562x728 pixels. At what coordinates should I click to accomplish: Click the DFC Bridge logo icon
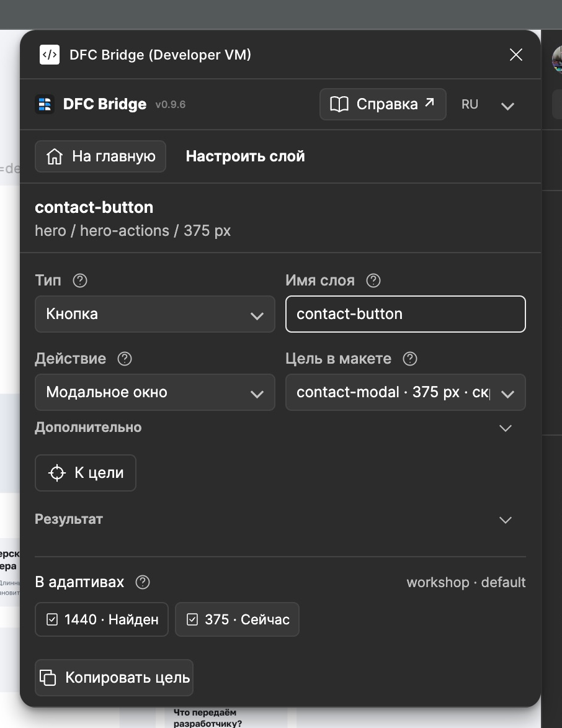click(x=45, y=104)
